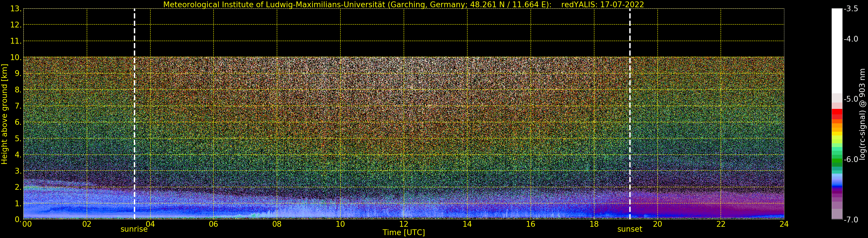
Task: Click the colorbar value label '-3.5'
Action: (851, 9)
